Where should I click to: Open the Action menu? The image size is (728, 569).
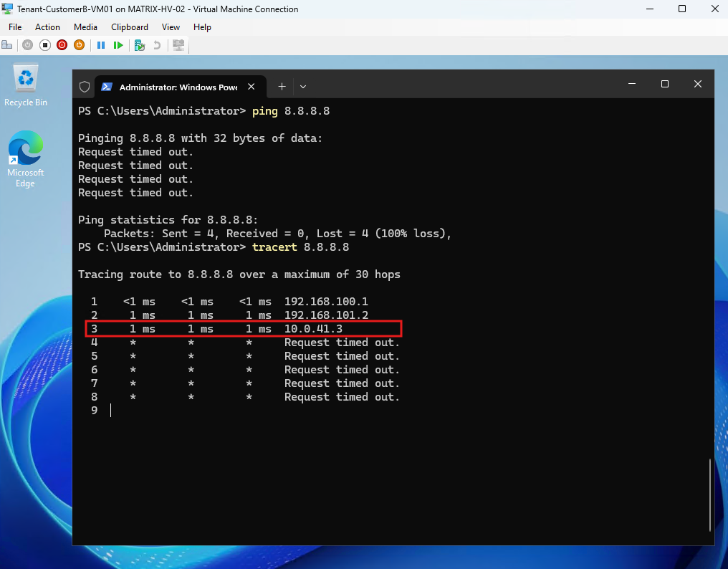[x=47, y=27]
